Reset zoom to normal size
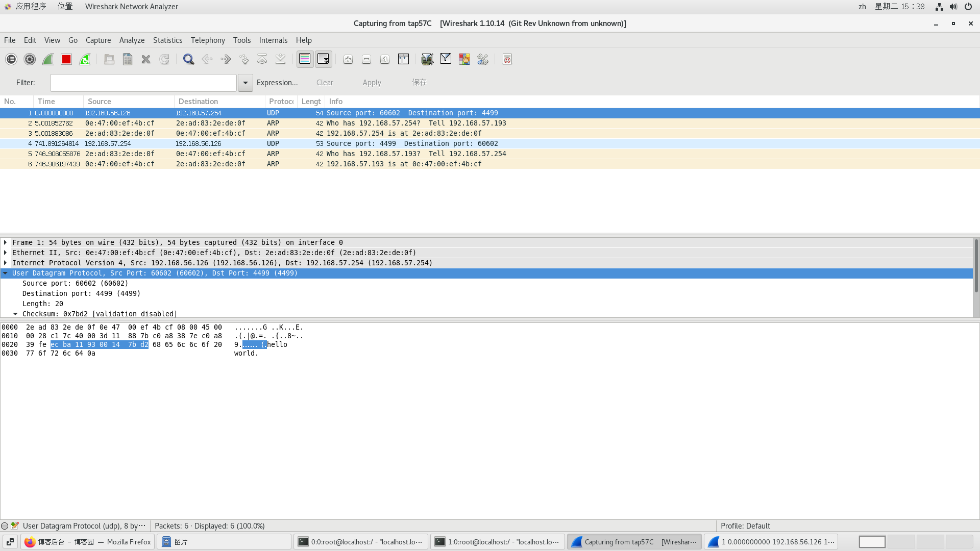The height and width of the screenshot is (551, 980). [x=385, y=59]
